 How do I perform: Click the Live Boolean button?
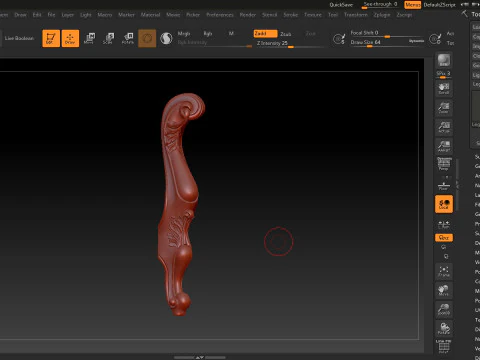pos(19,38)
